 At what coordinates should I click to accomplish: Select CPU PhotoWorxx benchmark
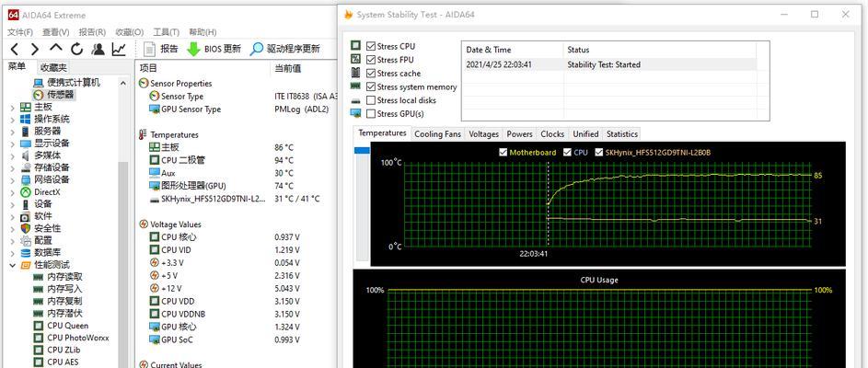pyautogui.click(x=71, y=338)
